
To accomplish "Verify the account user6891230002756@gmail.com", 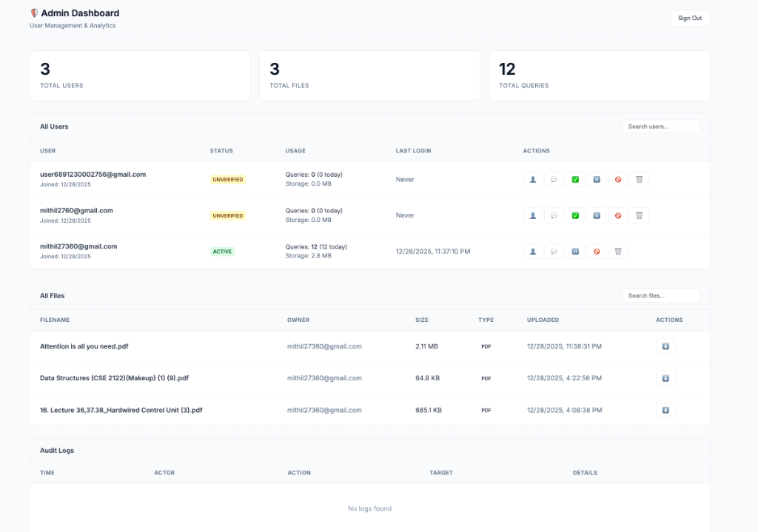I will pos(575,179).
